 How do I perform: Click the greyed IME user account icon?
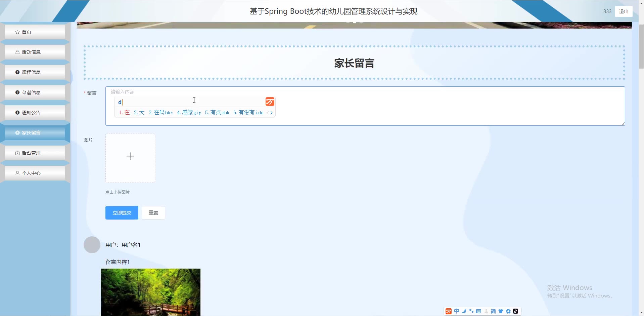click(486, 311)
